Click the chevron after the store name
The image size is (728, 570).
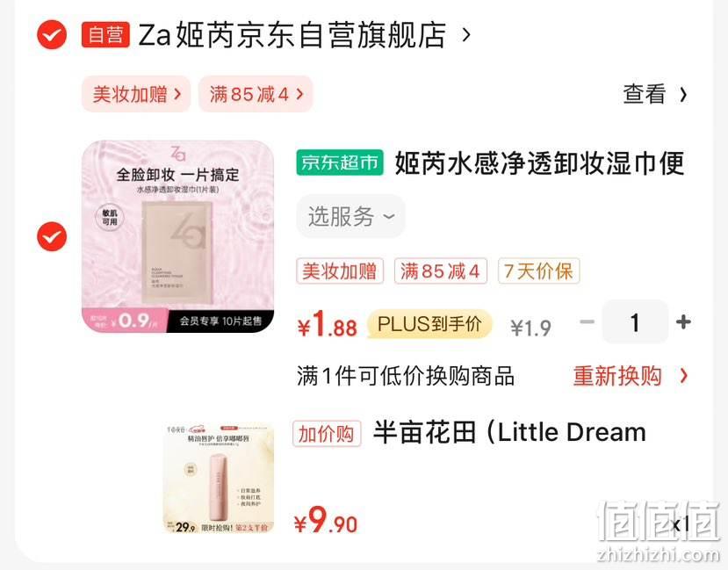466,35
